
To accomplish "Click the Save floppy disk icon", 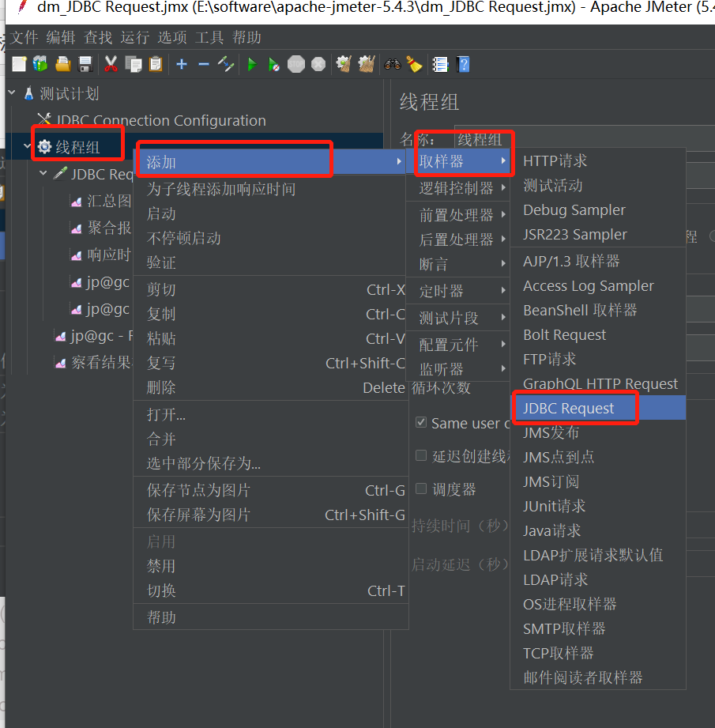I will [85, 64].
